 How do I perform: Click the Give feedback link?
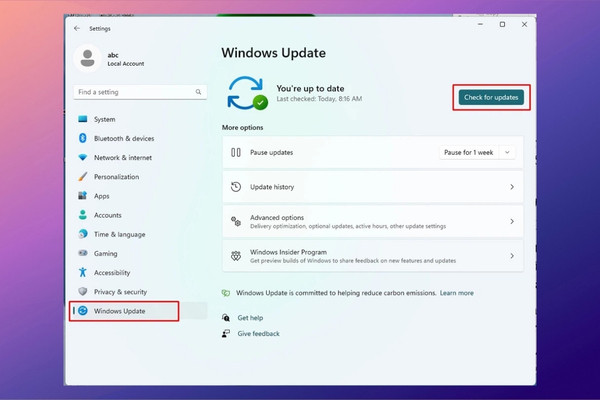(258, 333)
